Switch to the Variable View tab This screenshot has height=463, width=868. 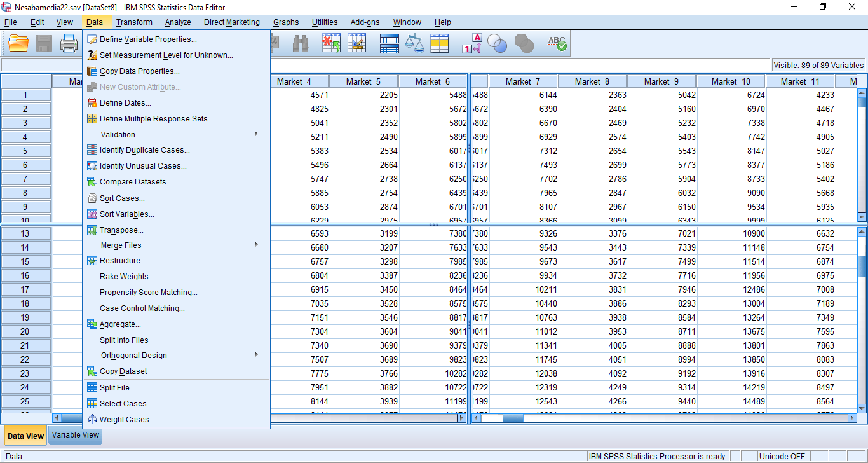pos(76,435)
